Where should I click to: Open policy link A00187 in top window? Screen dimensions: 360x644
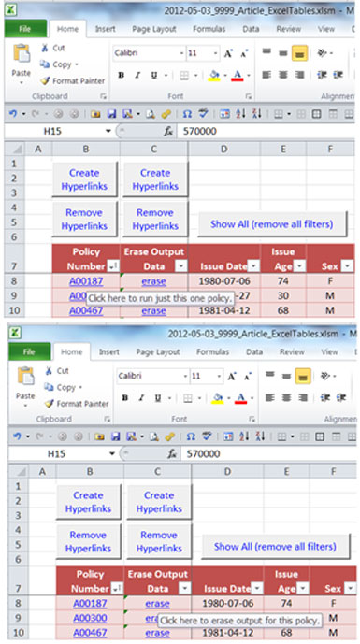pyautogui.click(x=86, y=281)
